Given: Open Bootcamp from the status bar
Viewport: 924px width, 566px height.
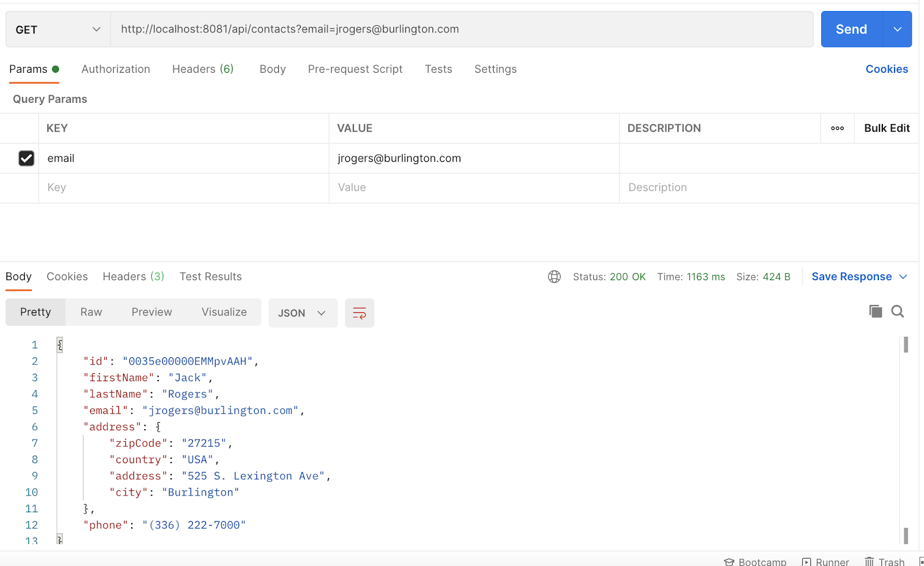Looking at the screenshot, I should (x=755, y=561).
